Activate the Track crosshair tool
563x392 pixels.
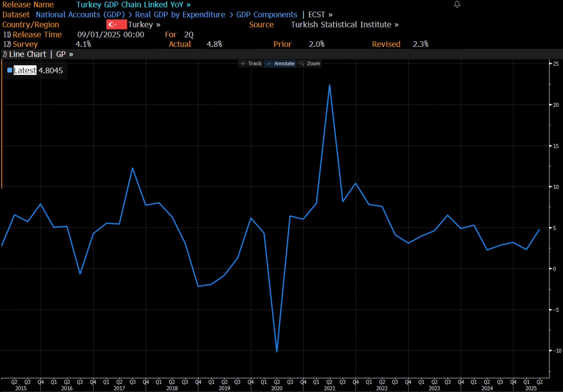[251, 63]
